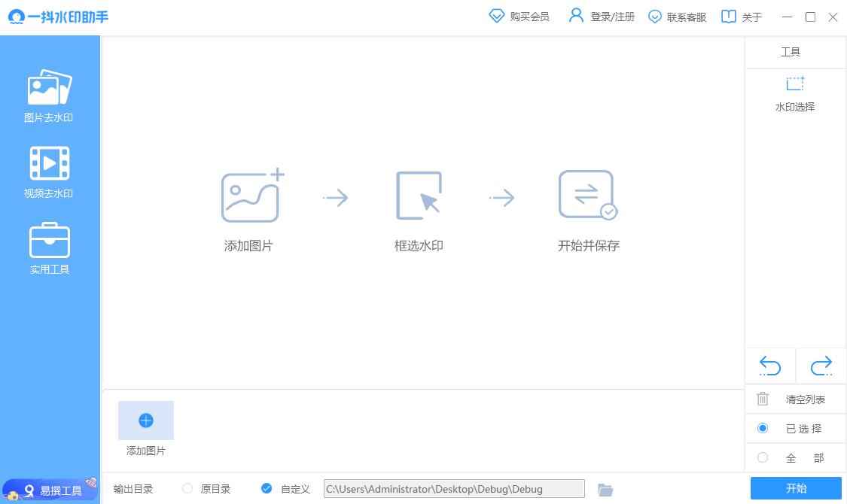The width and height of the screenshot is (847, 504).
Task: Open the 视频去水印 video watermark removal section
Action: coord(49,172)
